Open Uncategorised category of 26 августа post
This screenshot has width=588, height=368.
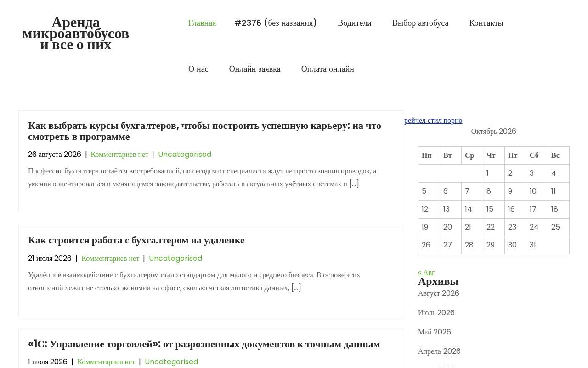185,155
